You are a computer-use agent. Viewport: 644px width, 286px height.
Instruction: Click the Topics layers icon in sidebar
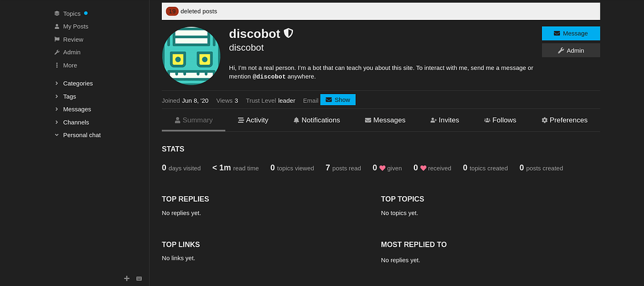tap(57, 13)
